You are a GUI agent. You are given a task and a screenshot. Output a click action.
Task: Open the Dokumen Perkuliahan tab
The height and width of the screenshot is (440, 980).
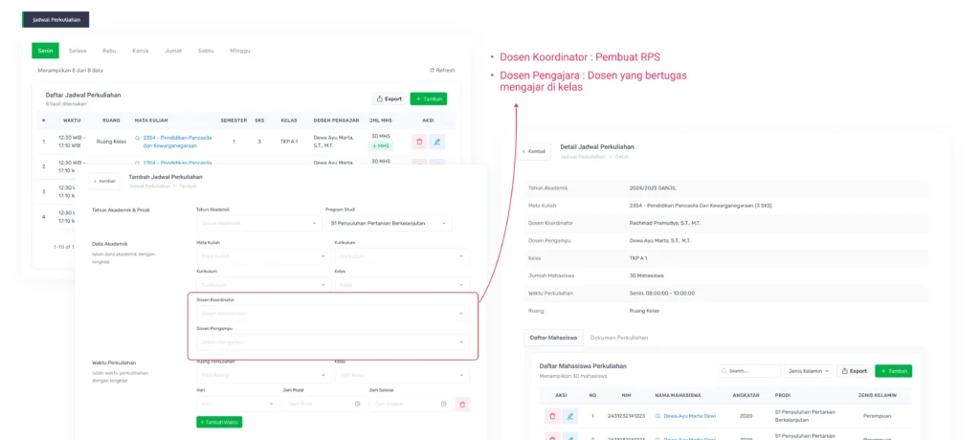(x=619, y=338)
